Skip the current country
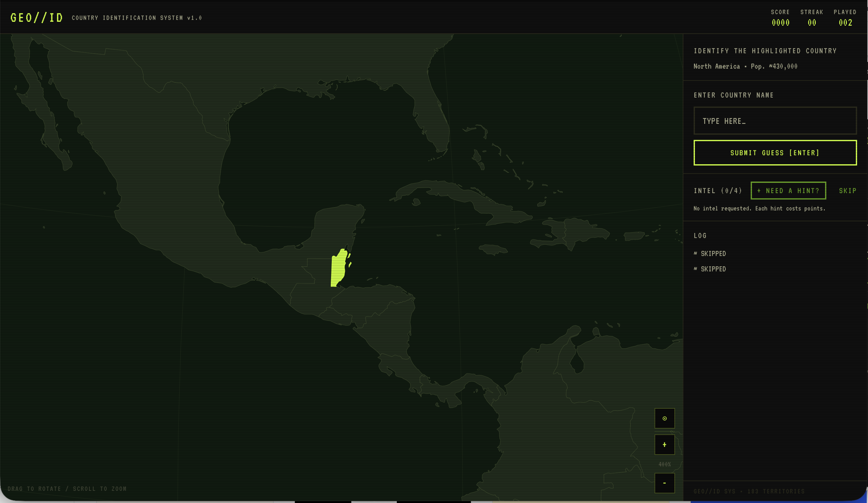 coord(848,191)
